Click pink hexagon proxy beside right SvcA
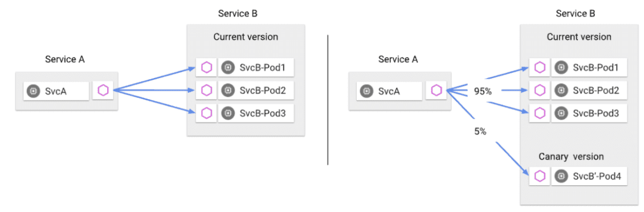The width and height of the screenshot is (644, 212). click(436, 91)
